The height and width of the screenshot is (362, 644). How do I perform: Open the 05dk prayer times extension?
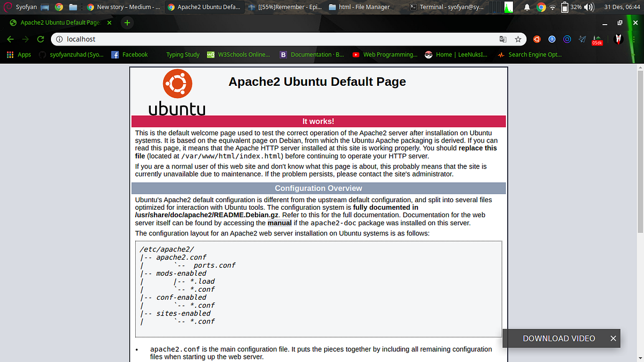tap(597, 40)
